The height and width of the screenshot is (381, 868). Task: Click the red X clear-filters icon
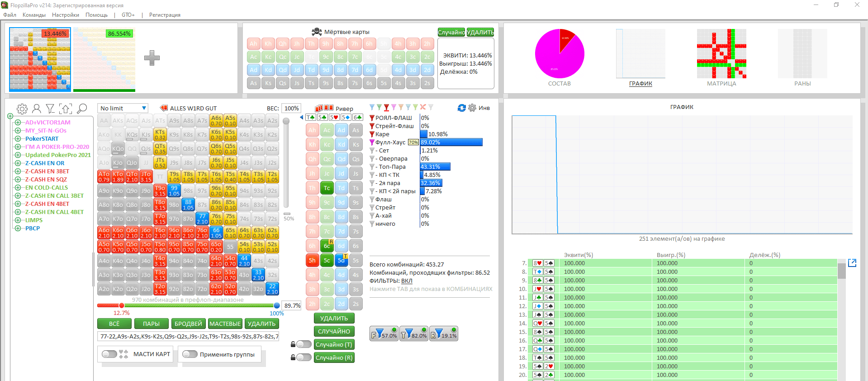423,107
